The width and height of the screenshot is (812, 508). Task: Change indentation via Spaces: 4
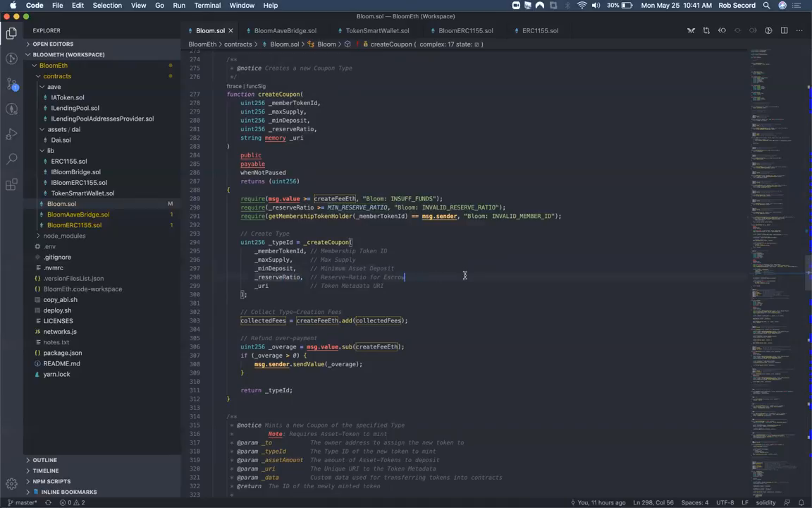(694, 502)
